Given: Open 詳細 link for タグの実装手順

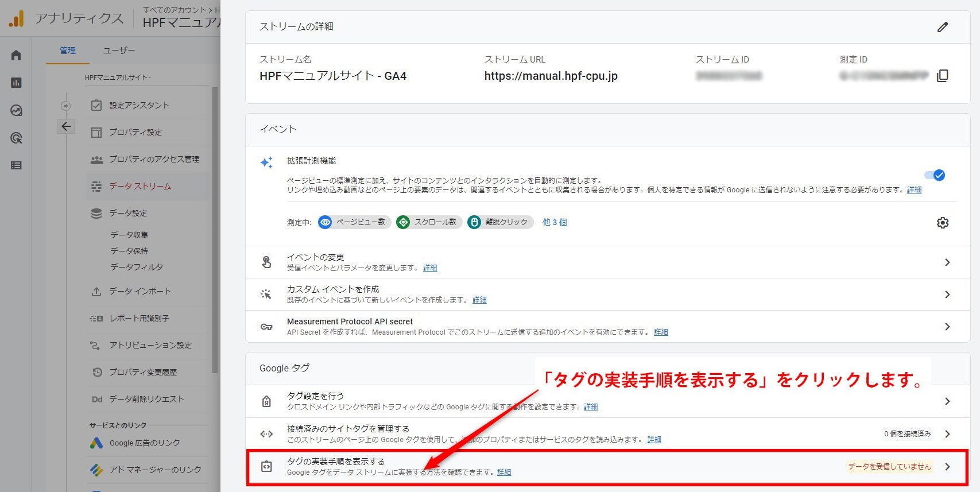Looking at the screenshot, I should click(x=504, y=472).
